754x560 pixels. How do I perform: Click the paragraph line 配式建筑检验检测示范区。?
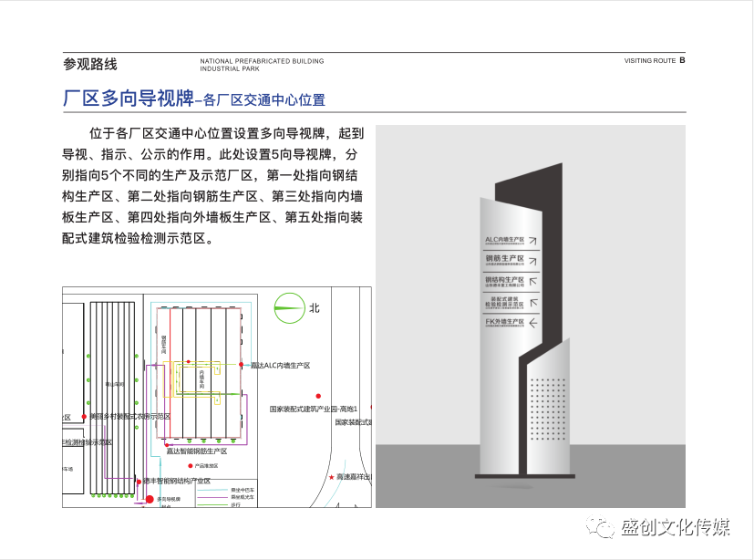point(138,238)
